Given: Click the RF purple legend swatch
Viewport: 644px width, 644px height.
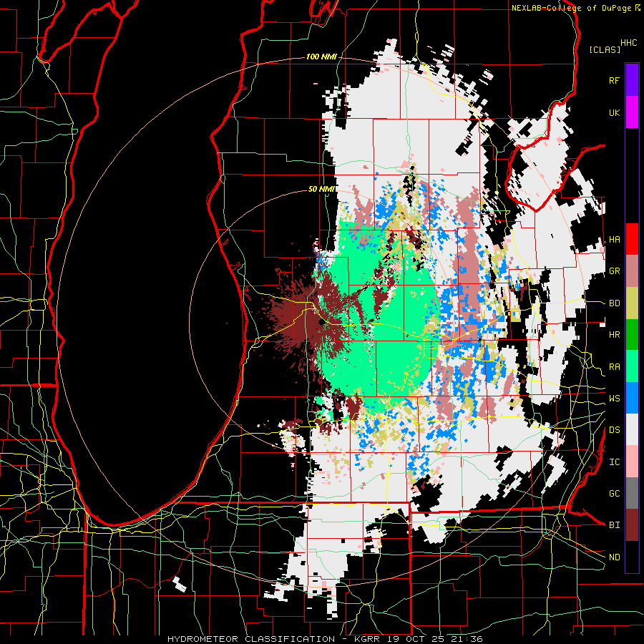Looking at the screenshot, I should [632, 80].
